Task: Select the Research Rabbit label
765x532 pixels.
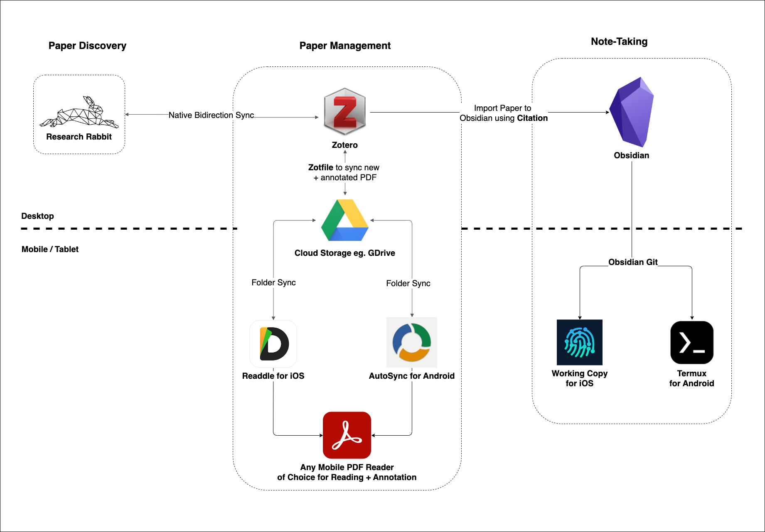Action: [x=79, y=137]
